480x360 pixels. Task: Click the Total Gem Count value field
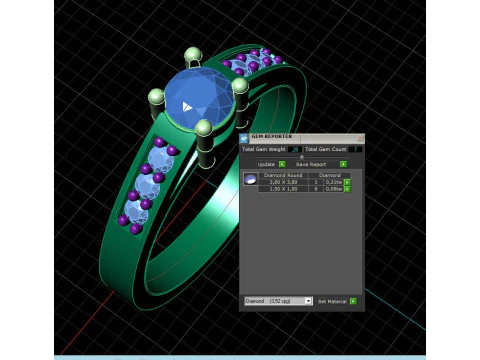click(x=355, y=149)
